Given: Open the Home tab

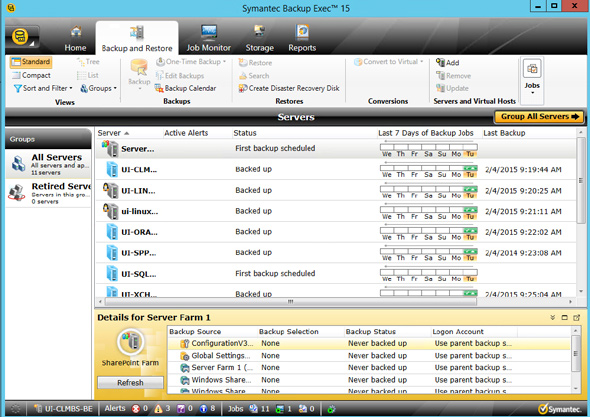Looking at the screenshot, I should [75, 39].
